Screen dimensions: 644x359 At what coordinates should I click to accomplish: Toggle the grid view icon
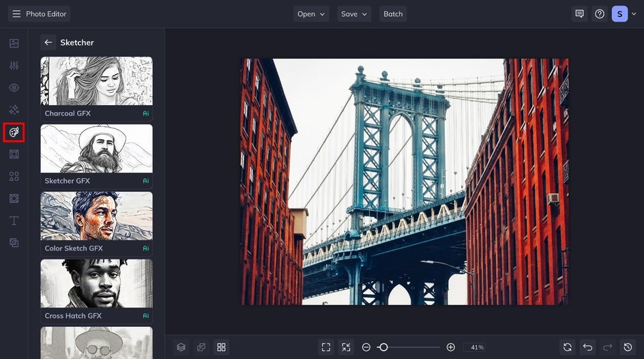[x=221, y=347]
